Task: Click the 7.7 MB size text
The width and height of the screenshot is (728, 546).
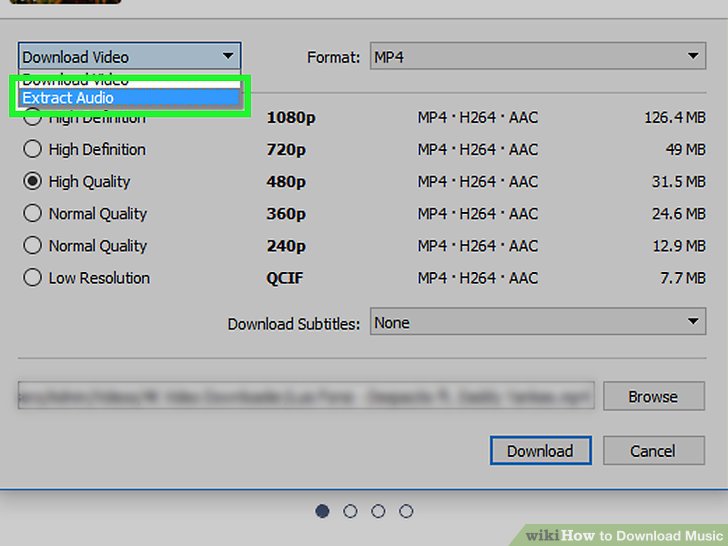Action: coord(682,278)
